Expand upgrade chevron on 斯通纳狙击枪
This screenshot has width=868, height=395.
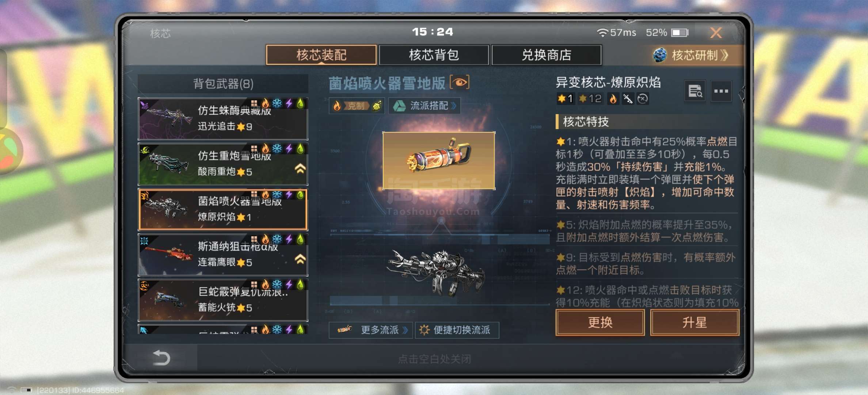tap(300, 259)
